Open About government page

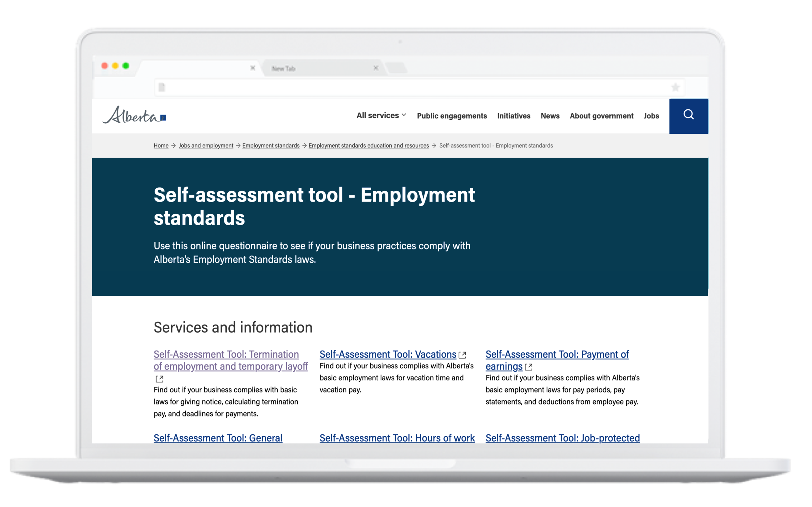[601, 116]
